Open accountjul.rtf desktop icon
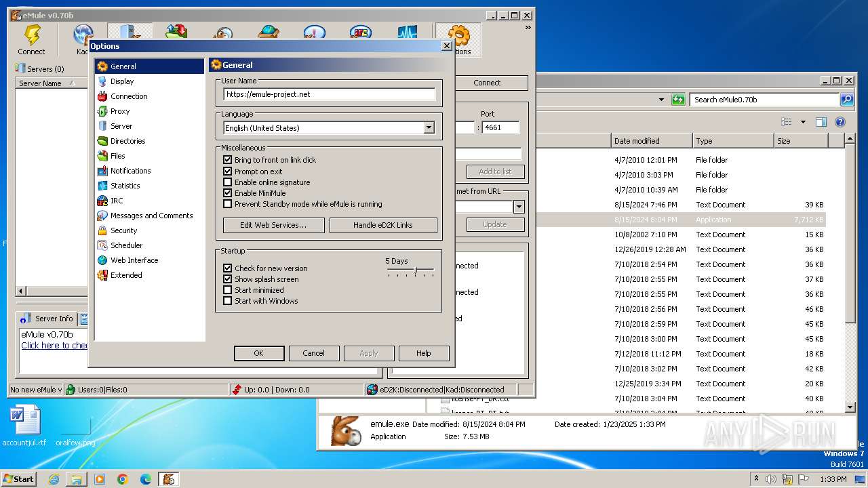 24,426
